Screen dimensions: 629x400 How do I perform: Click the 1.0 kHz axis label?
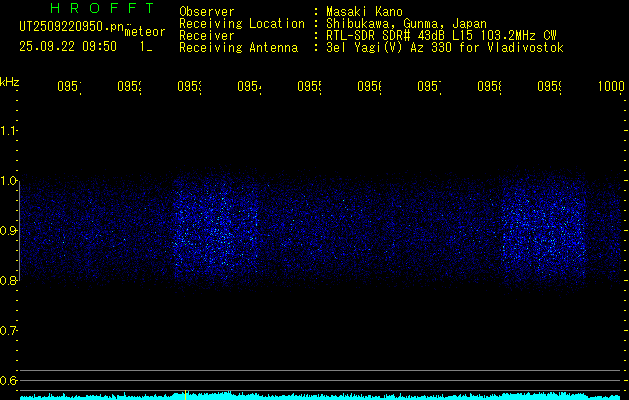(8, 181)
